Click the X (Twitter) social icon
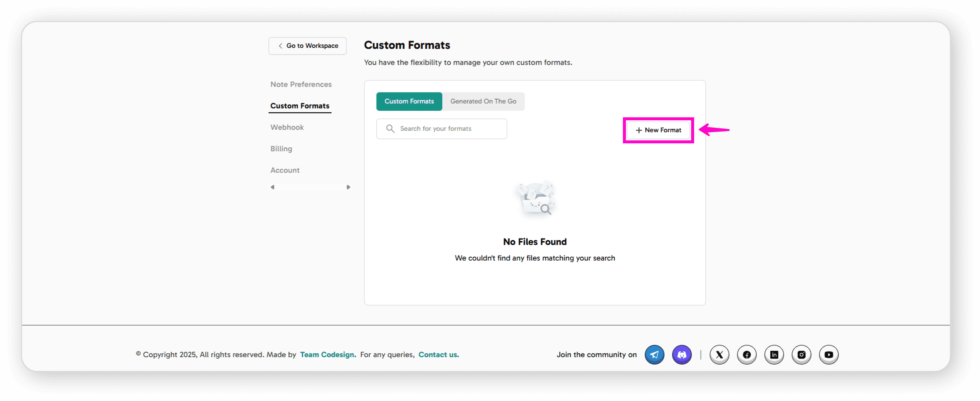This screenshot has width=980, height=401. [x=719, y=355]
